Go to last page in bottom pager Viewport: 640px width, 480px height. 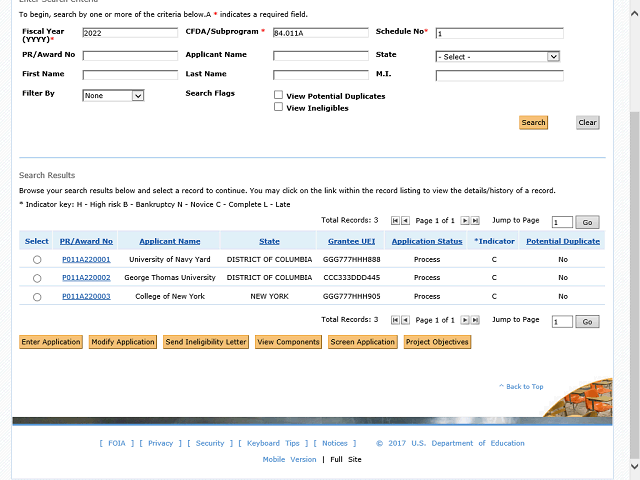[475, 320]
